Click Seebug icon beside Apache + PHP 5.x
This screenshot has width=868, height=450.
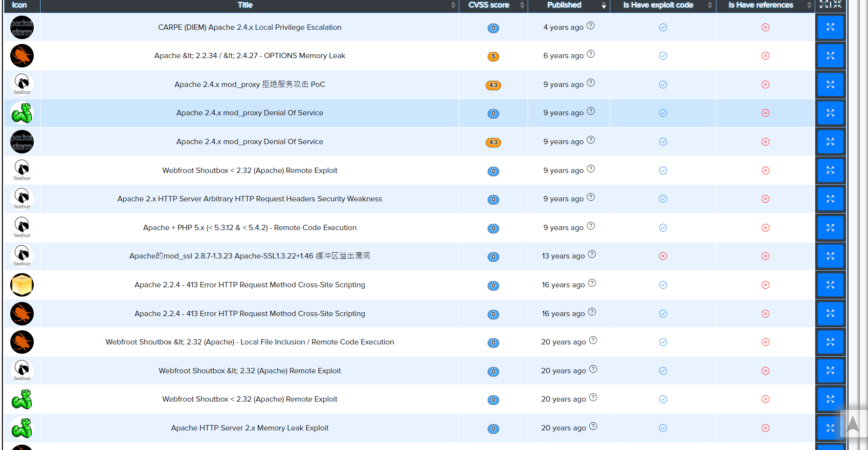point(22,228)
